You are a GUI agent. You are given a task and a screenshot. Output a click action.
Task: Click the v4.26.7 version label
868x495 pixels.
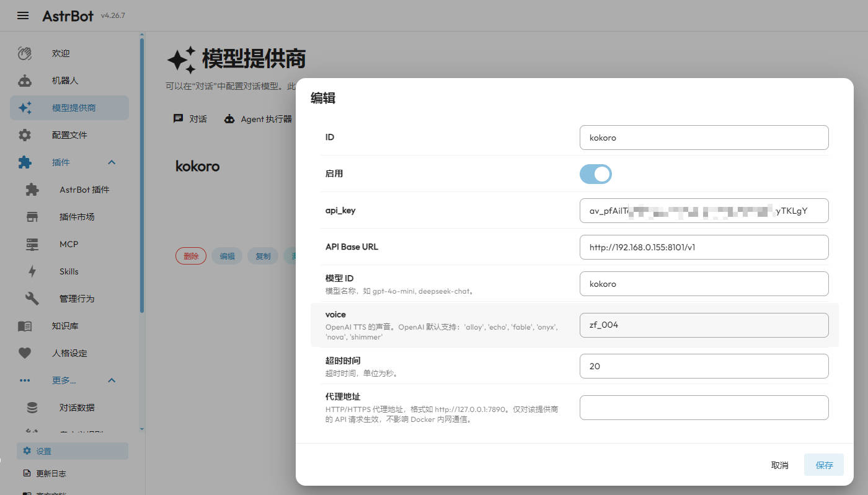click(x=113, y=15)
